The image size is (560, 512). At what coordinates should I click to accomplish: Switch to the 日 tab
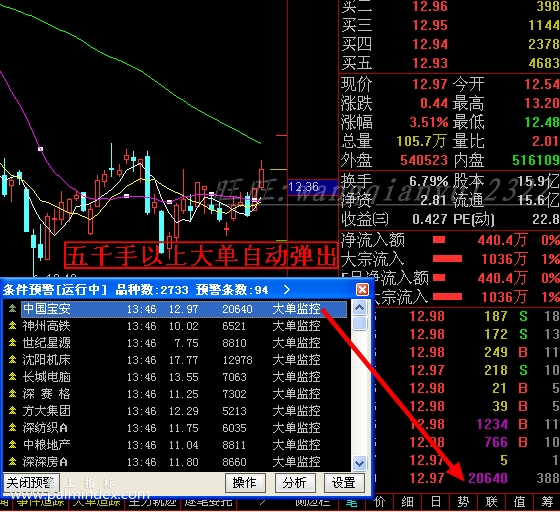tap(435, 502)
